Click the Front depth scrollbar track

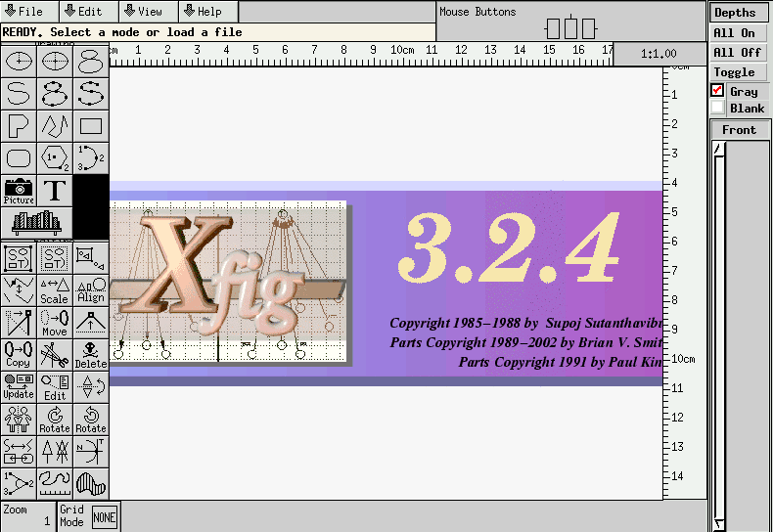click(x=719, y=332)
